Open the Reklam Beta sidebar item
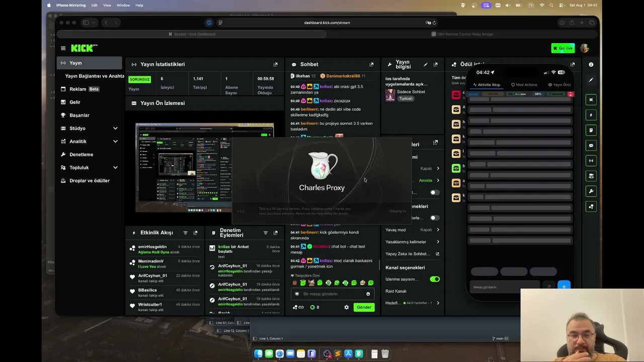The width and height of the screenshot is (644, 362). point(90,89)
